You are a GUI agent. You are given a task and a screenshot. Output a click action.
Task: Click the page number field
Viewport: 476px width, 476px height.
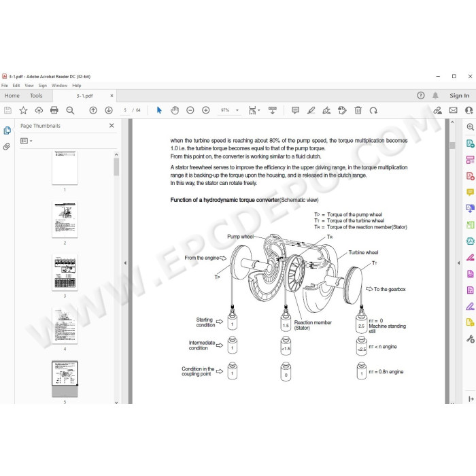click(125, 110)
